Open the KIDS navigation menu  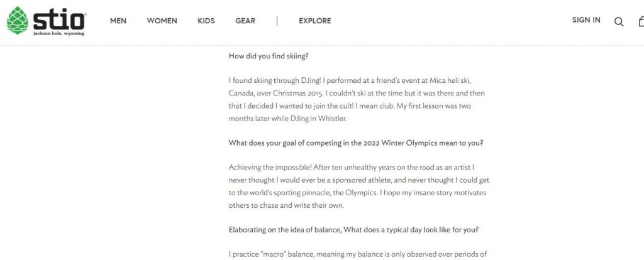206,21
